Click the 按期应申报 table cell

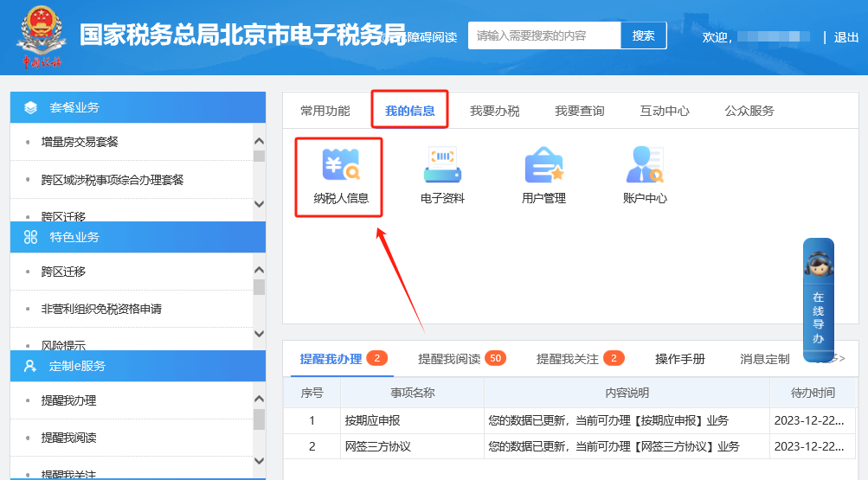[x=412, y=421]
